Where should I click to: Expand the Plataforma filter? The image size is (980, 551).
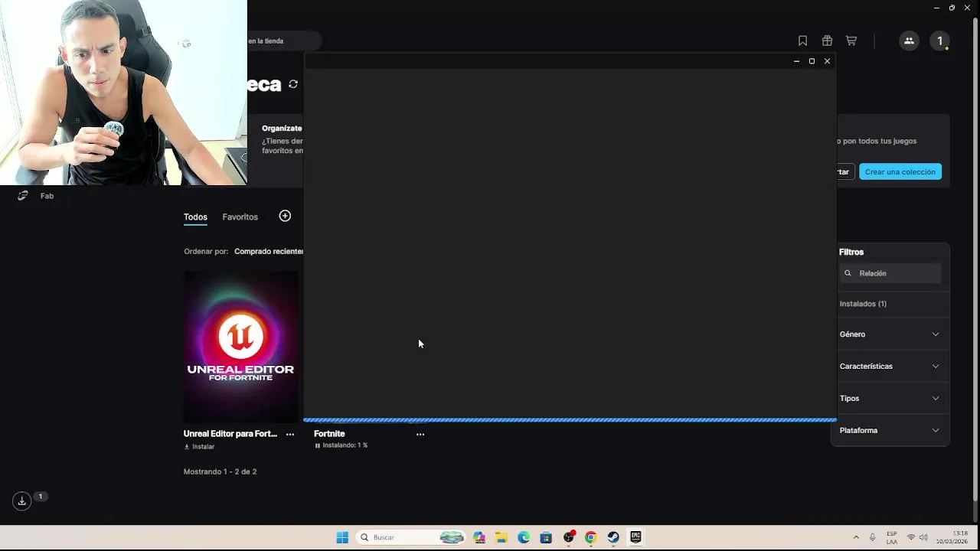tap(890, 431)
